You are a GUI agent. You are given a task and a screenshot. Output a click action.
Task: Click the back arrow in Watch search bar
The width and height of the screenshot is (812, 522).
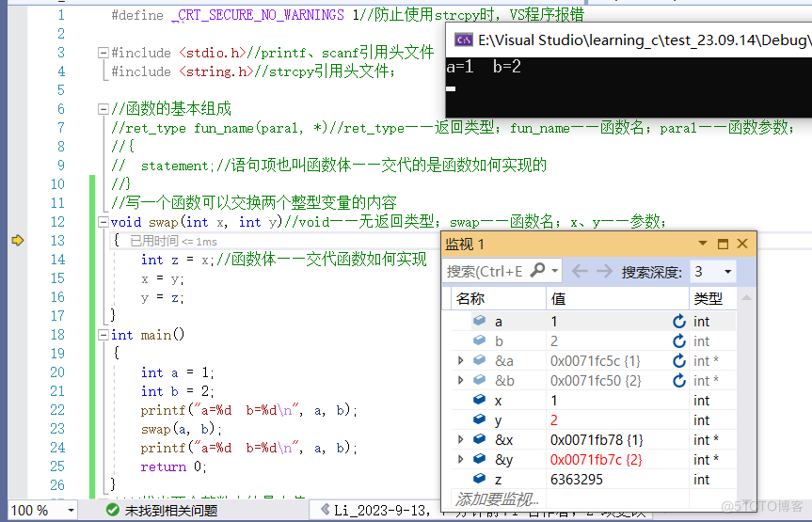tap(580, 271)
